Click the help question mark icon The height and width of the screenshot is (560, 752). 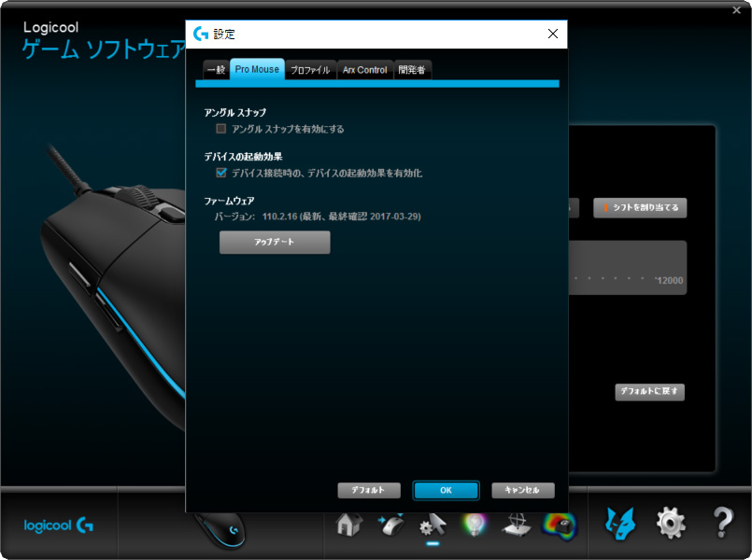pyautogui.click(x=722, y=524)
